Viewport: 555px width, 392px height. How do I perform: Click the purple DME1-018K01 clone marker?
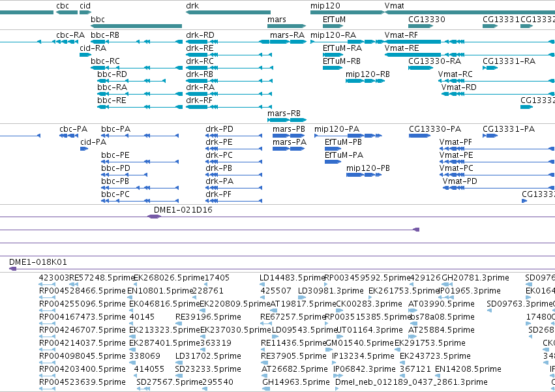(13, 269)
